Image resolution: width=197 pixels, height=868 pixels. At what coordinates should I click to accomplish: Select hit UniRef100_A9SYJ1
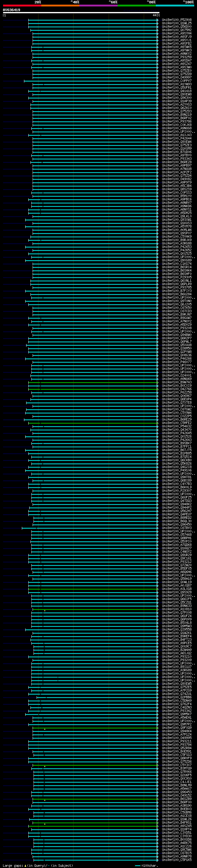176,40
